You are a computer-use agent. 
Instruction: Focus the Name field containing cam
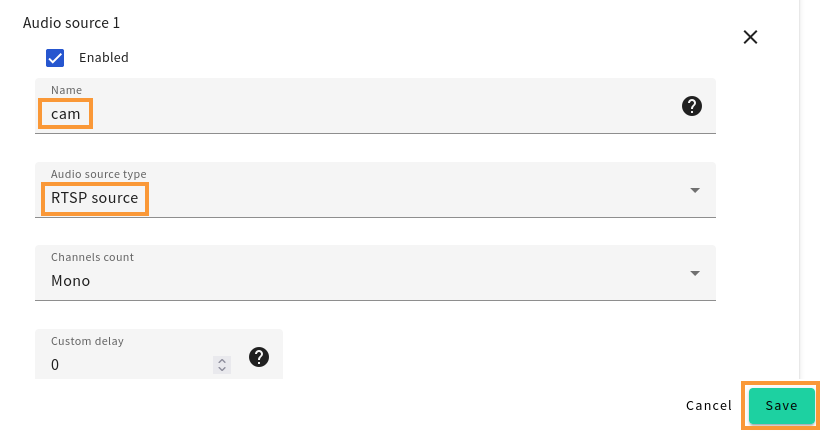click(375, 106)
